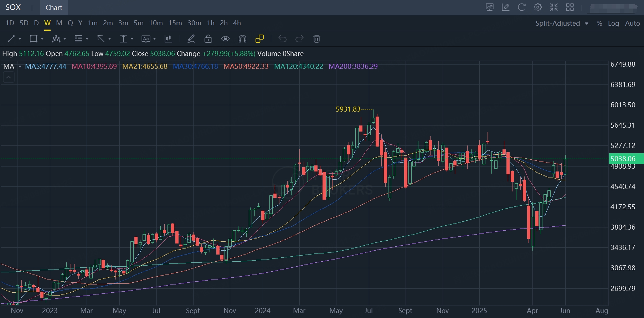This screenshot has height=318, width=644.
Task: Expand the rectangle tool dropdown arrow
Action: (42, 39)
